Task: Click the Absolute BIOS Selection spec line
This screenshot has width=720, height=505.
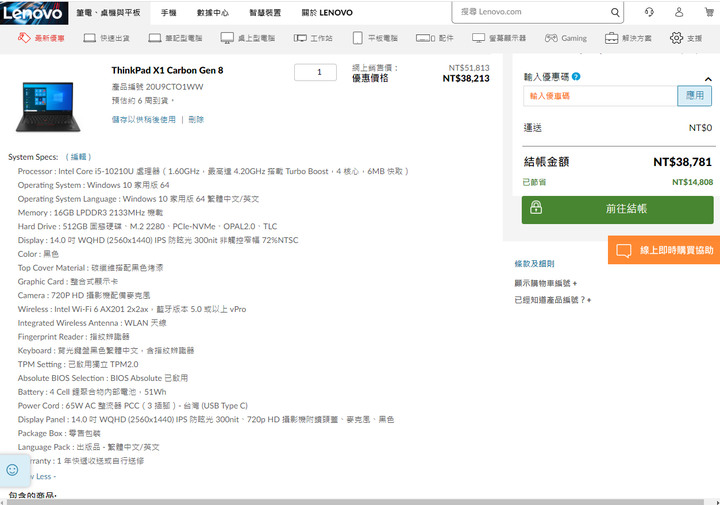Action: (103, 378)
